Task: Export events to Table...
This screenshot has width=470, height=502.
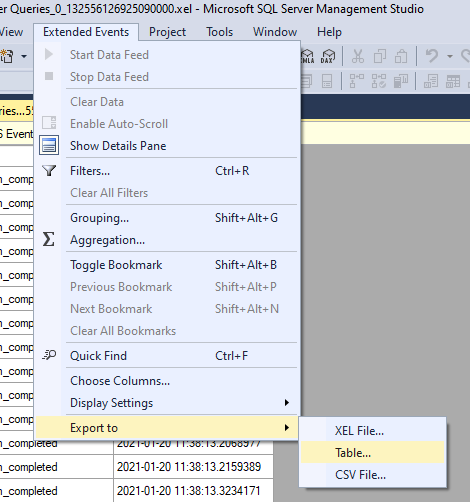Action: (x=373, y=453)
